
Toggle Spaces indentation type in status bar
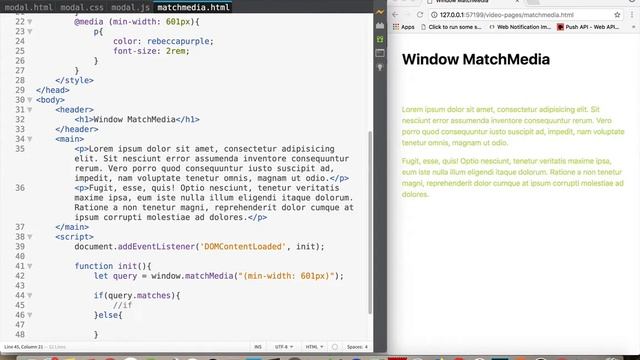tap(354, 347)
